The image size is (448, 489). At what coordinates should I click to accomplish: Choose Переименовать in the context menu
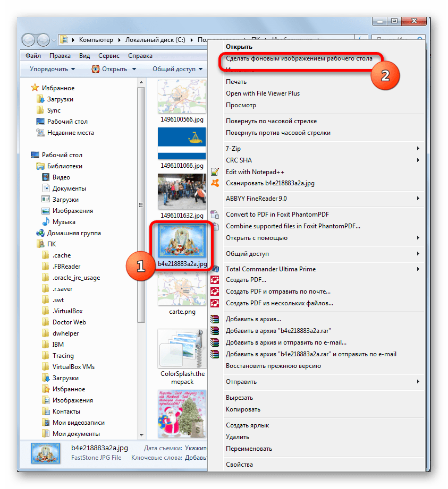pyautogui.click(x=249, y=449)
